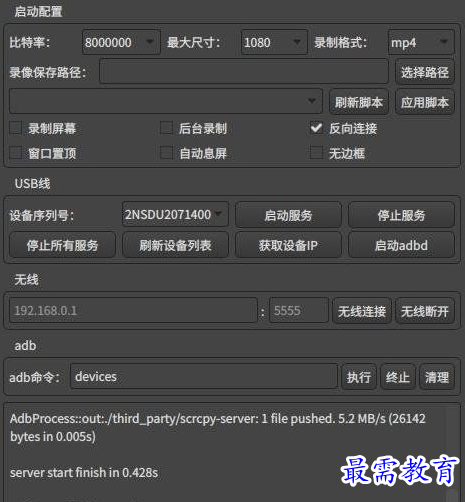Image resolution: width=465 pixels, height=502 pixels.
Task: Click the 停止服务 button
Action: pyautogui.click(x=401, y=215)
